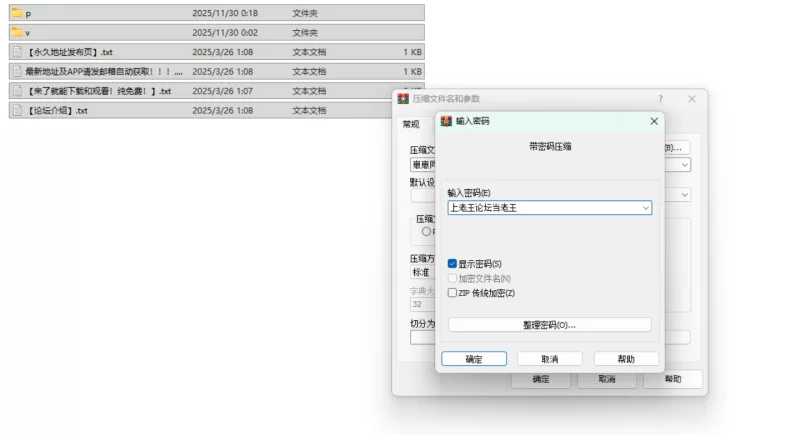This screenshot has height=435, width=800.
Task: Select the folder icon named v
Action: point(17,32)
